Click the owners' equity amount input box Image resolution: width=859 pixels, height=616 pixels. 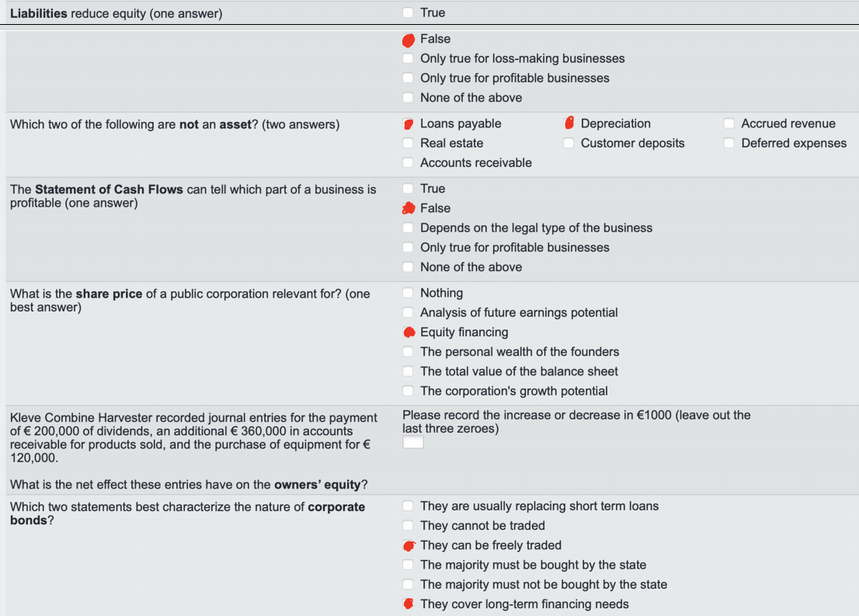point(412,442)
